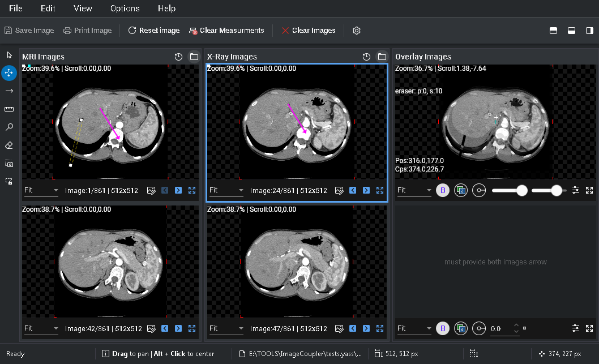Toggle layer 2 button in upper overlay
The image size is (599, 364).
(x=461, y=190)
